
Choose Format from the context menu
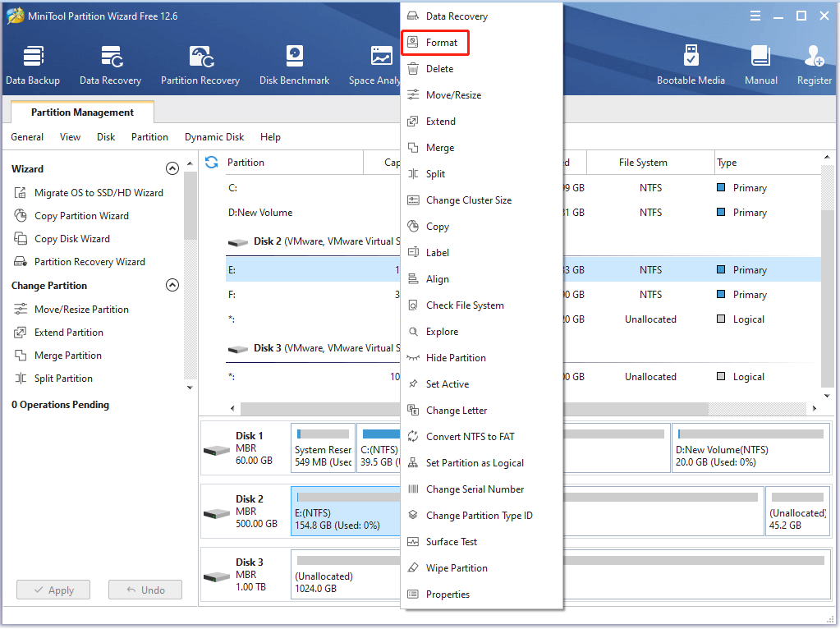434,43
